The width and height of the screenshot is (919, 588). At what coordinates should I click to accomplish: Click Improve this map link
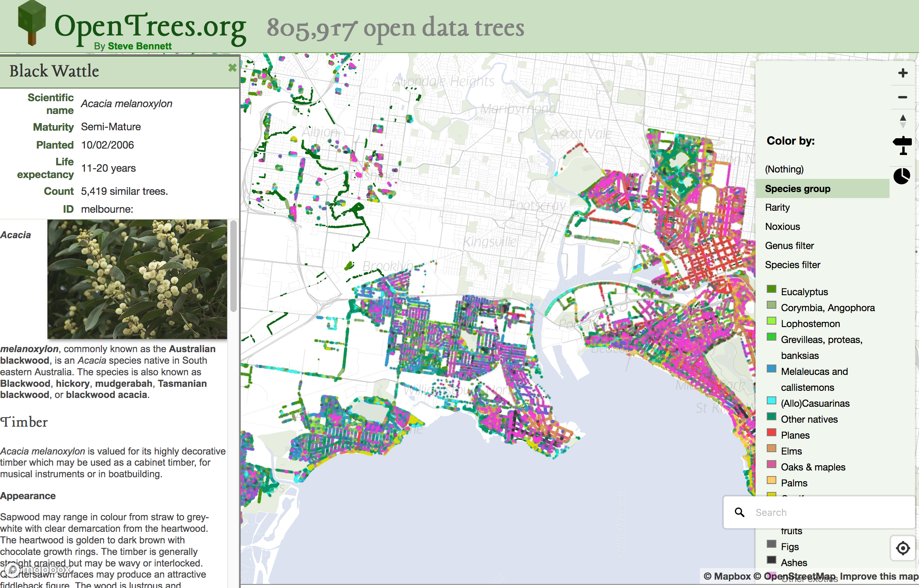click(879, 576)
